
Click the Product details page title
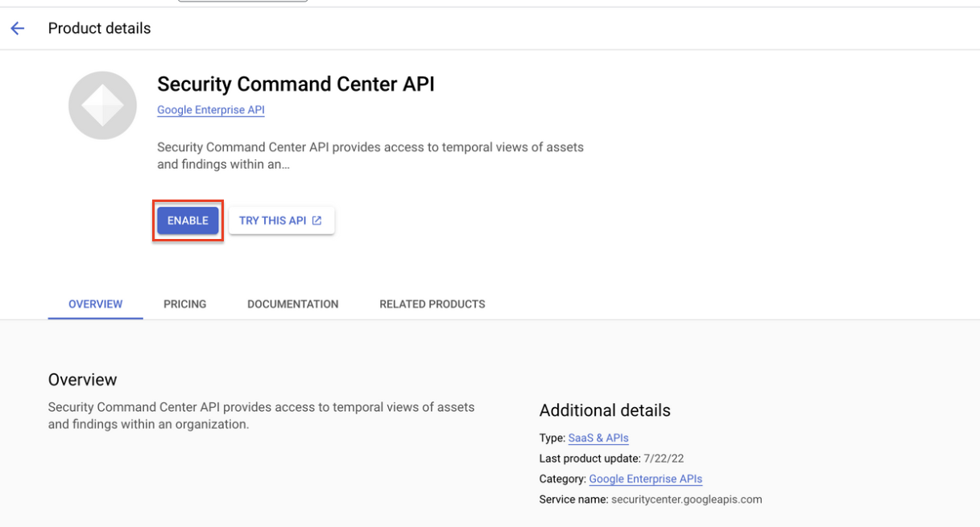pyautogui.click(x=100, y=28)
